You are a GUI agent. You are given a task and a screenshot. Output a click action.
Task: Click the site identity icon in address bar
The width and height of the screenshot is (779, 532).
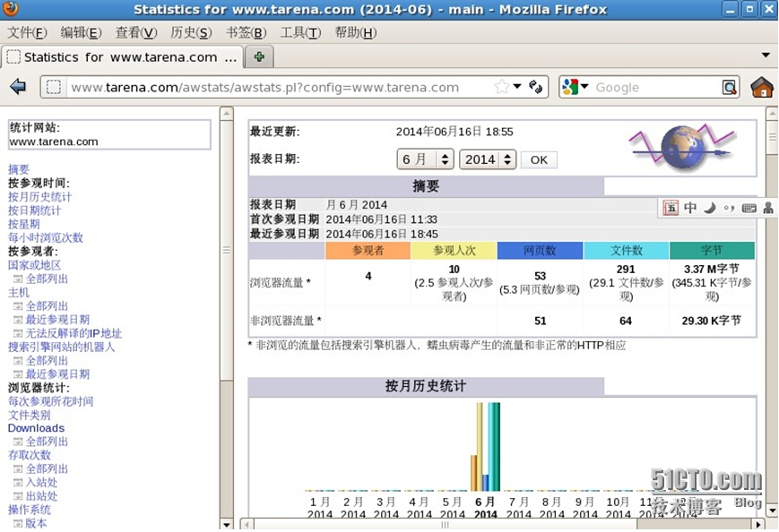coord(53,87)
